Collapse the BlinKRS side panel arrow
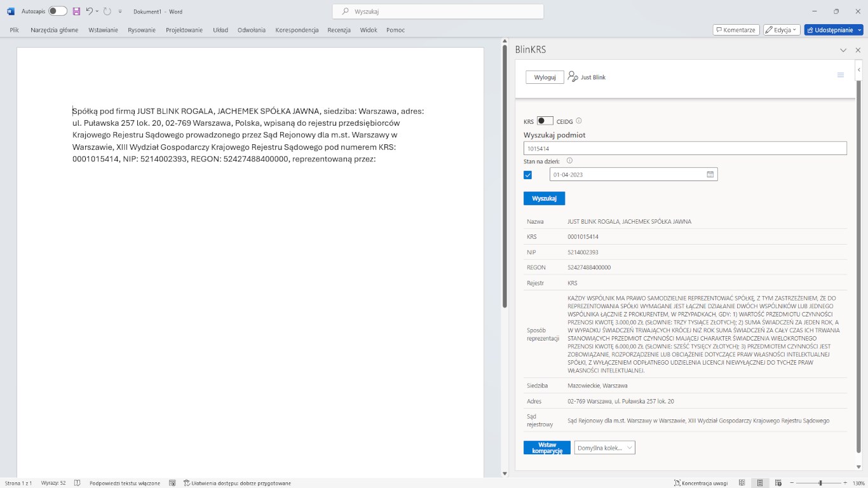868x488 pixels. coord(858,69)
